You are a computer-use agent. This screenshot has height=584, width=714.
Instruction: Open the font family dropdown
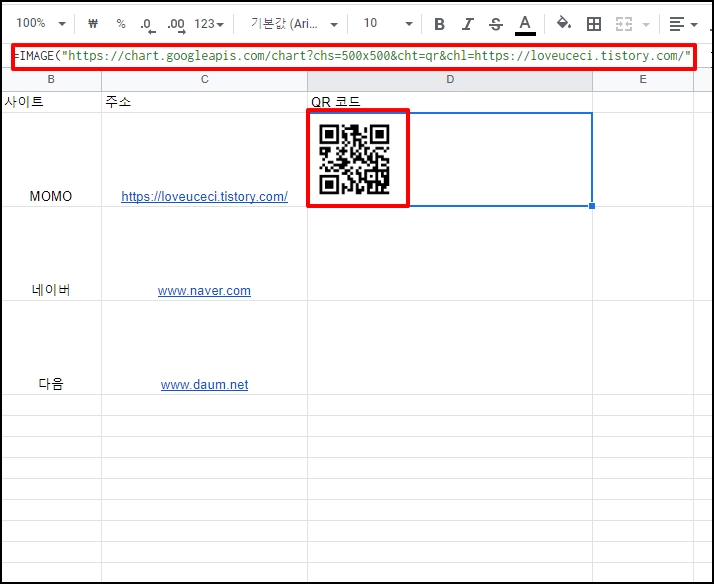tap(294, 24)
